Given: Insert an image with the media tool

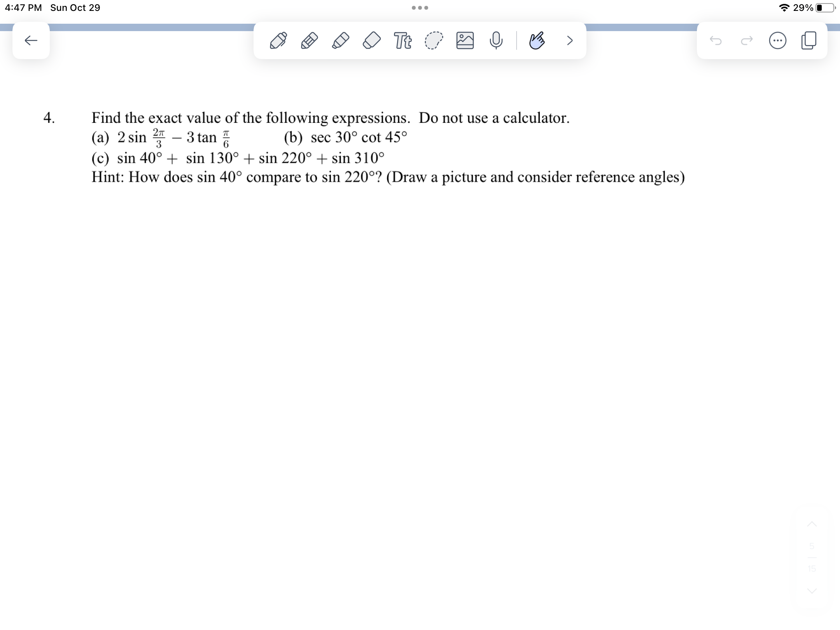Looking at the screenshot, I should click(465, 40).
